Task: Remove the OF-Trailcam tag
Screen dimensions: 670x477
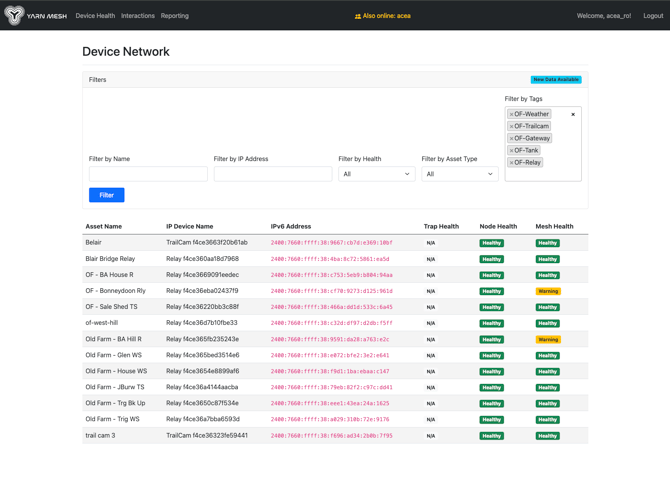Action: click(512, 127)
